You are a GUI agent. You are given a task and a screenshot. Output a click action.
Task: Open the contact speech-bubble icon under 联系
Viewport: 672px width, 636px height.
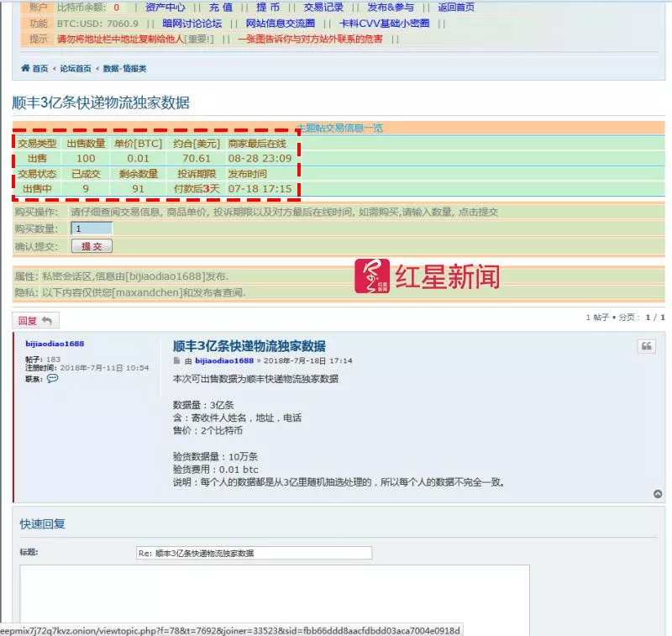coord(51,379)
